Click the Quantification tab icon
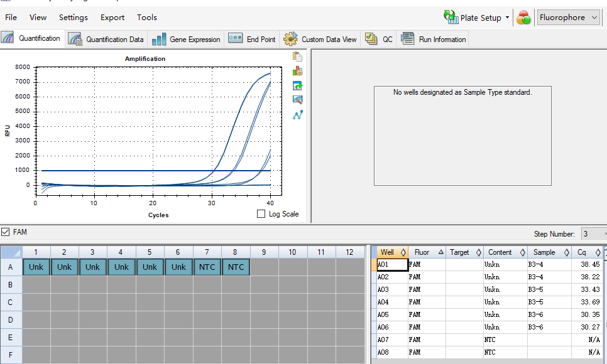Image resolution: width=607 pixels, height=364 pixels. [8, 38]
